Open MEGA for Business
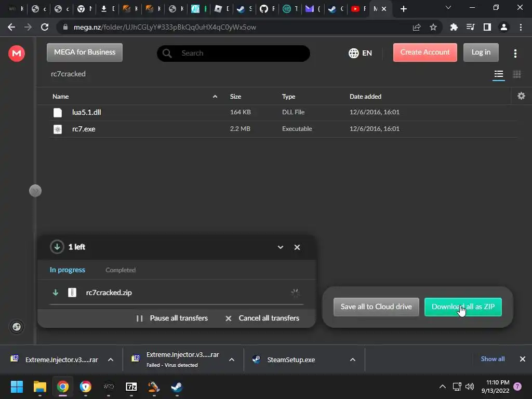532x399 pixels. (x=85, y=52)
